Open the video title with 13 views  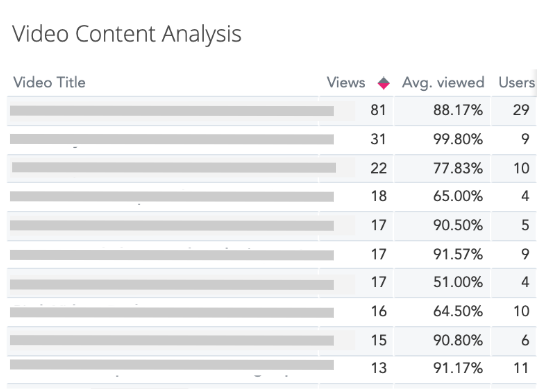(x=172, y=365)
